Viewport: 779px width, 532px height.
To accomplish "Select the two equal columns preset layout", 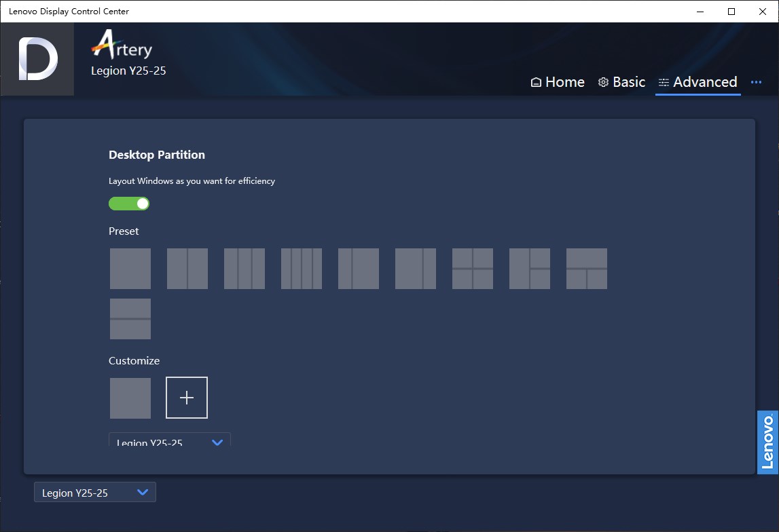I will coord(187,269).
